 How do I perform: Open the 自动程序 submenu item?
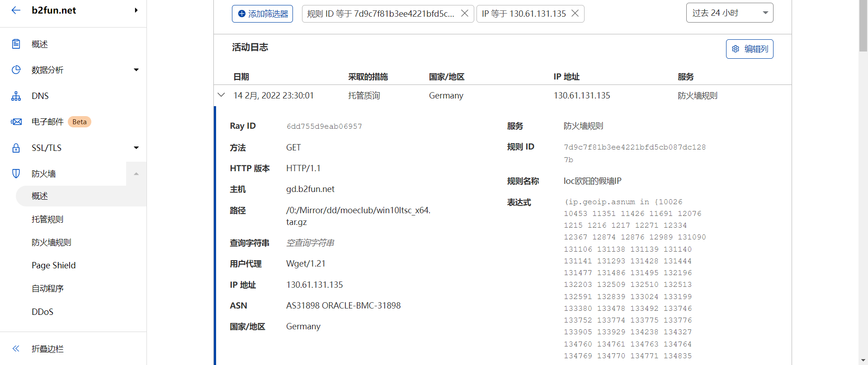point(47,288)
